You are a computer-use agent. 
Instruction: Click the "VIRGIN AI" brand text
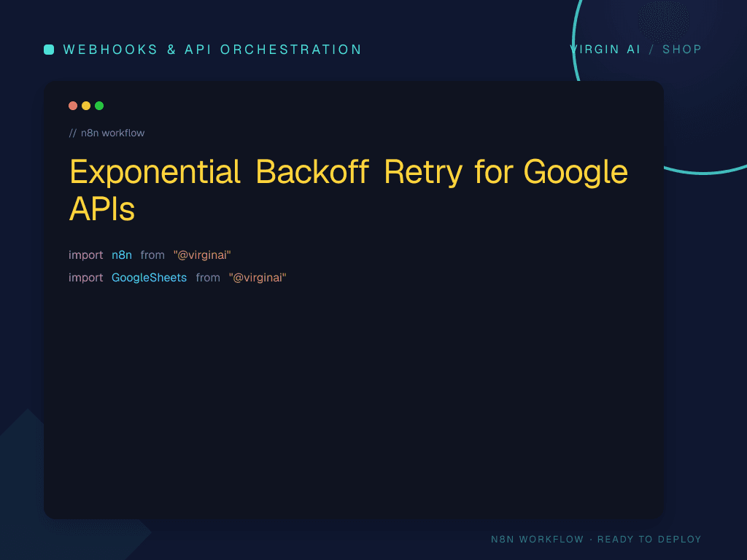click(x=605, y=50)
